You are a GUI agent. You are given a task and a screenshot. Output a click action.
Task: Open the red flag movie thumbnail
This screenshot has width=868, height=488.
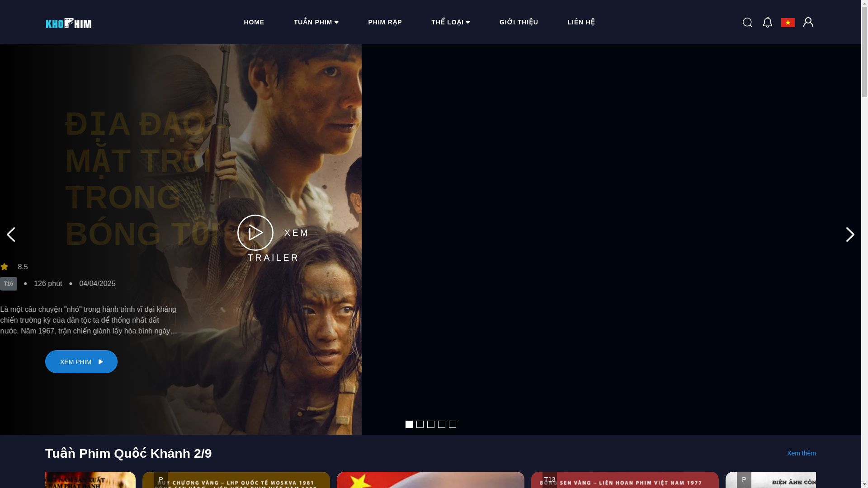click(430, 480)
